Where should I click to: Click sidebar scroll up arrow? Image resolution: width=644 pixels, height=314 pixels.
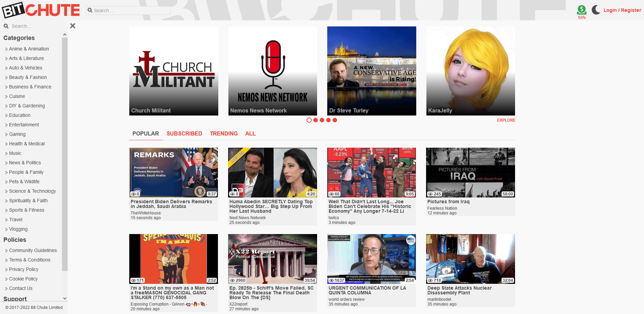(x=65, y=35)
